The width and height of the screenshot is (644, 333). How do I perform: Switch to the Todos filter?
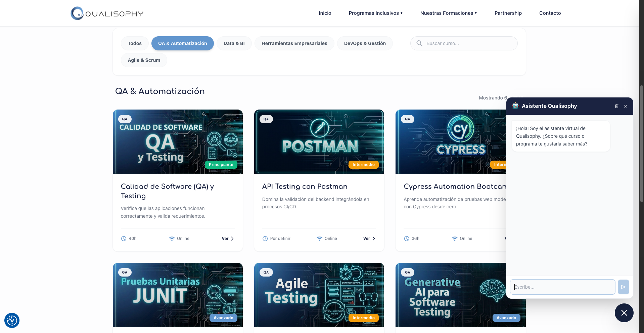pyautogui.click(x=135, y=43)
